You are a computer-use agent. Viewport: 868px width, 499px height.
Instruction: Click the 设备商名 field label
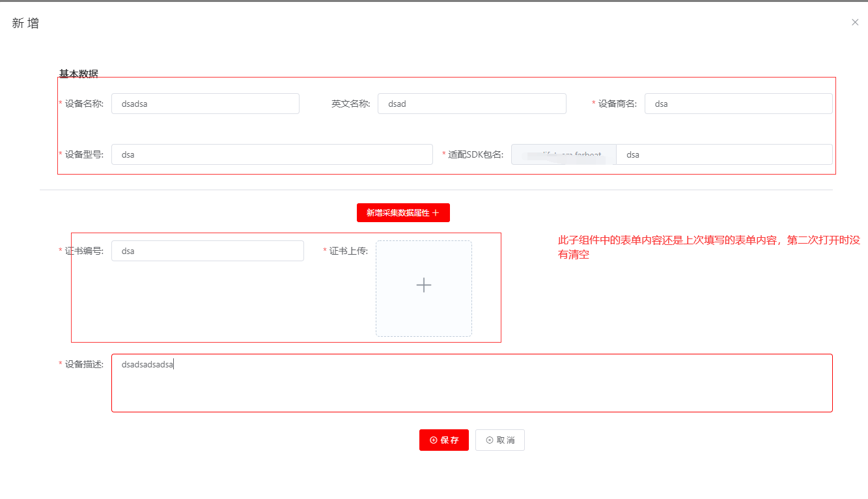[x=618, y=104]
